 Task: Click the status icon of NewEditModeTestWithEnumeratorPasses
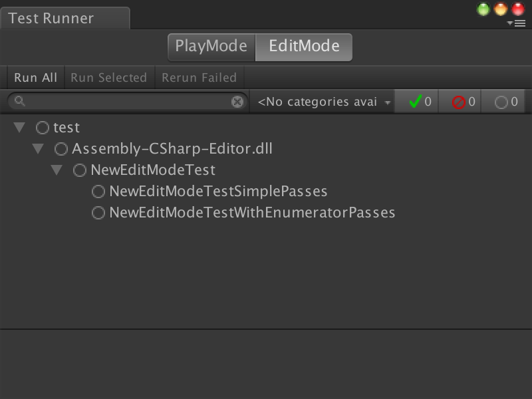pos(98,213)
